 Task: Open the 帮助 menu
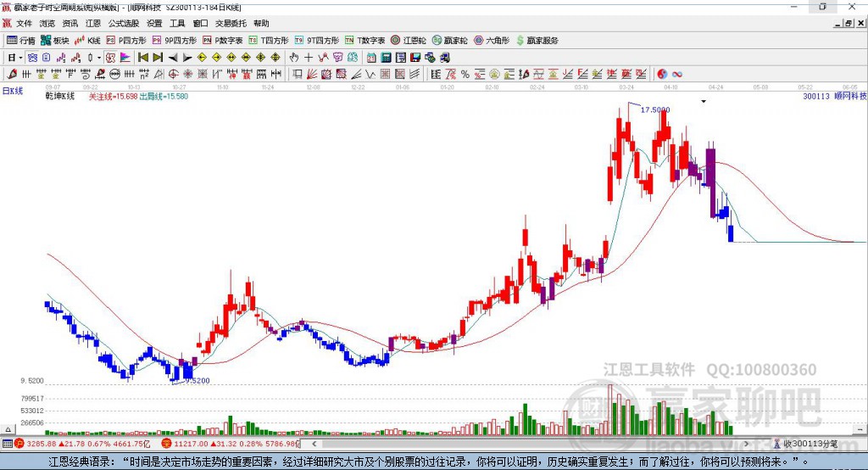click(261, 23)
